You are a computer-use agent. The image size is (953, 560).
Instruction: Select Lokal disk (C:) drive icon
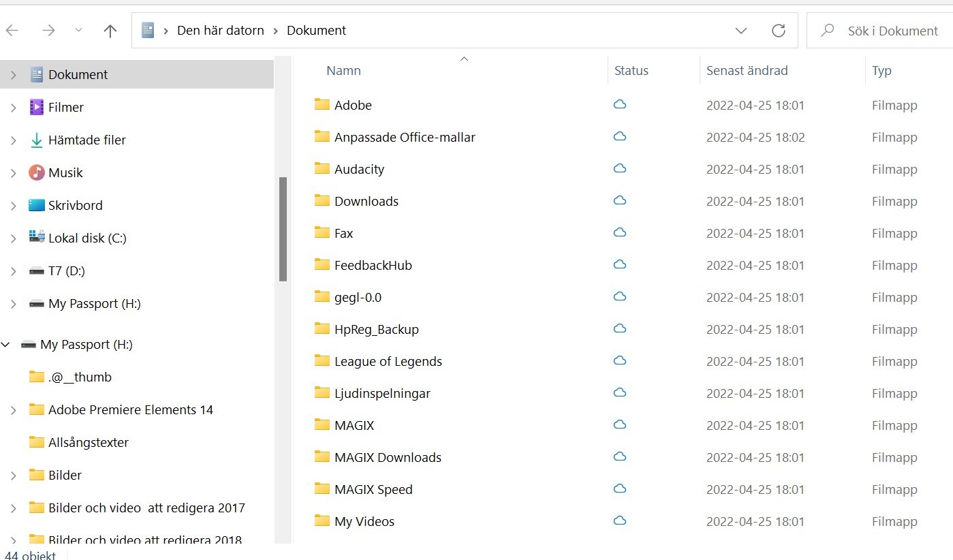point(37,237)
